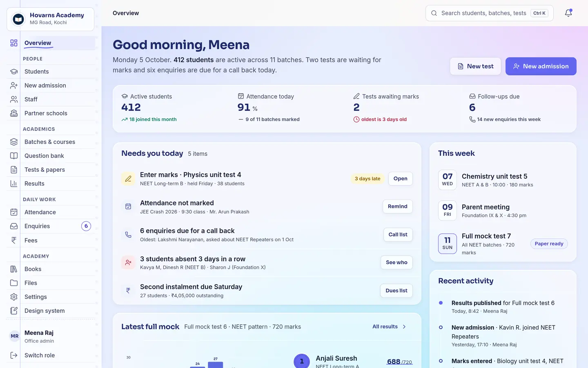Click the Meena Raj profile avatar
The height and width of the screenshot is (368, 588).
tap(15, 336)
